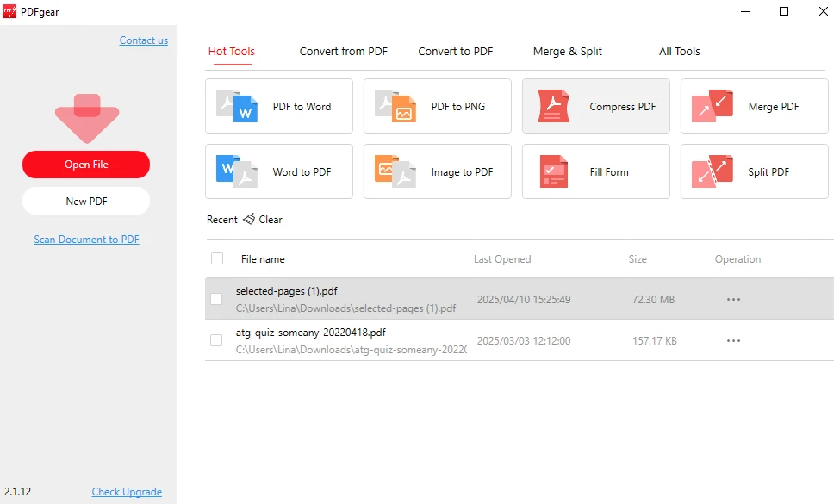Click the Compress PDF tool icon
This screenshot has height=504, width=840.
pos(553,106)
